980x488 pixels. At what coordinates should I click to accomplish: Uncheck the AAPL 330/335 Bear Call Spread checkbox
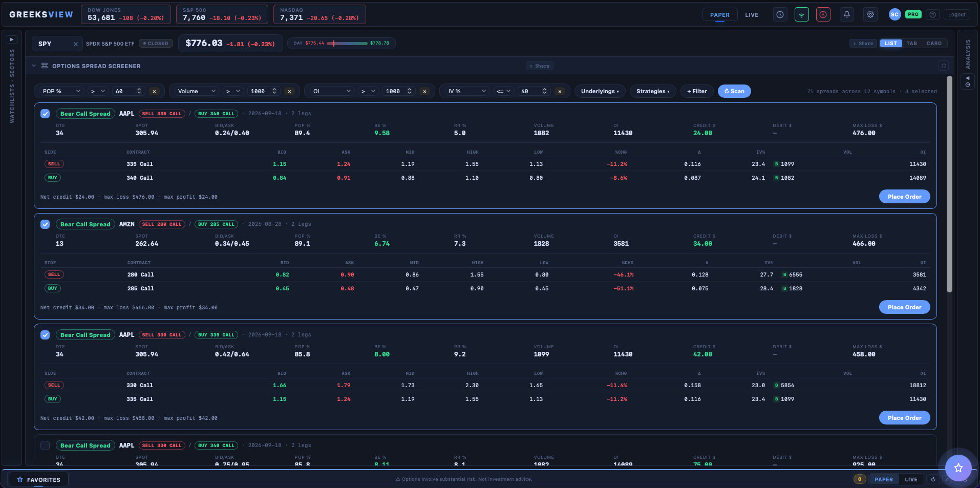click(45, 335)
